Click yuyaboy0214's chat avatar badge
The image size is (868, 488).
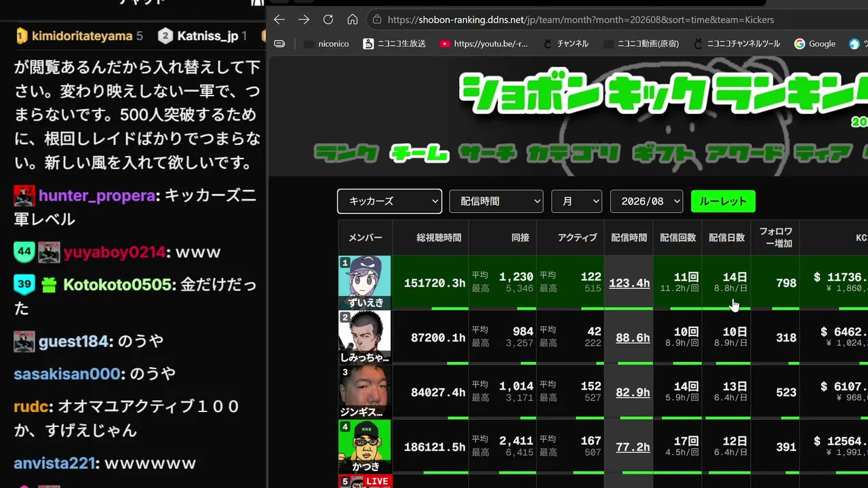tap(49, 252)
